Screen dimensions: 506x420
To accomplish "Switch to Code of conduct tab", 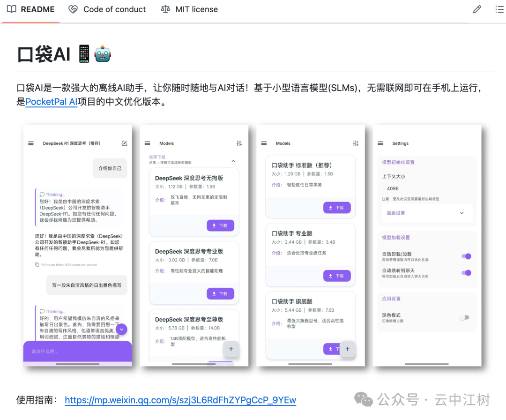I will tap(107, 9).
